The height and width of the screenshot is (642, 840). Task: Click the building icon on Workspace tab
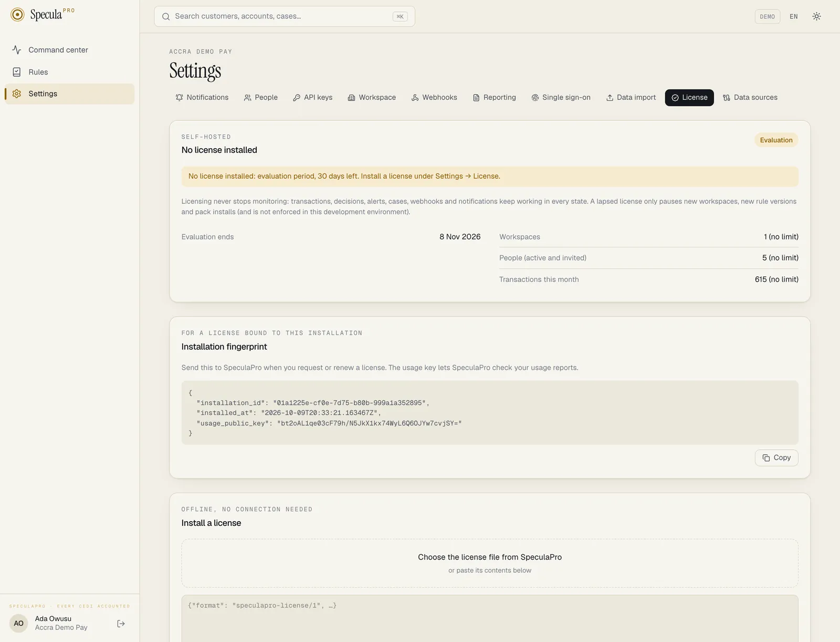(352, 98)
